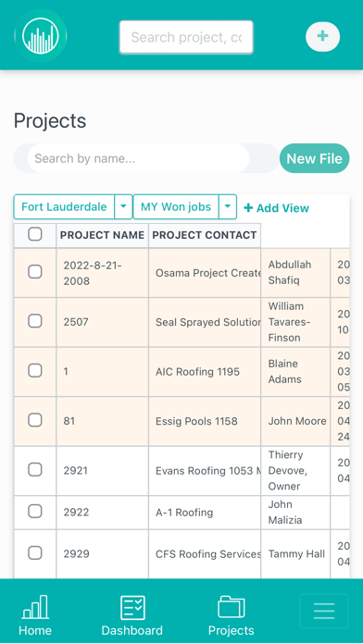Select the MY Won jobs view
The image size is (363, 644).
pyautogui.click(x=176, y=206)
